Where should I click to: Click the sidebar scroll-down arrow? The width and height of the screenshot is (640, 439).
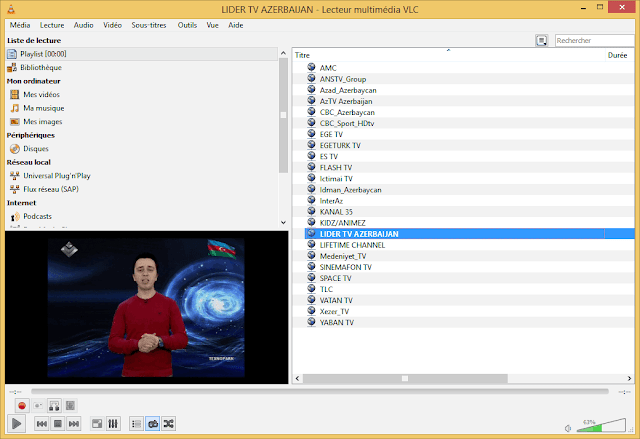[283, 223]
